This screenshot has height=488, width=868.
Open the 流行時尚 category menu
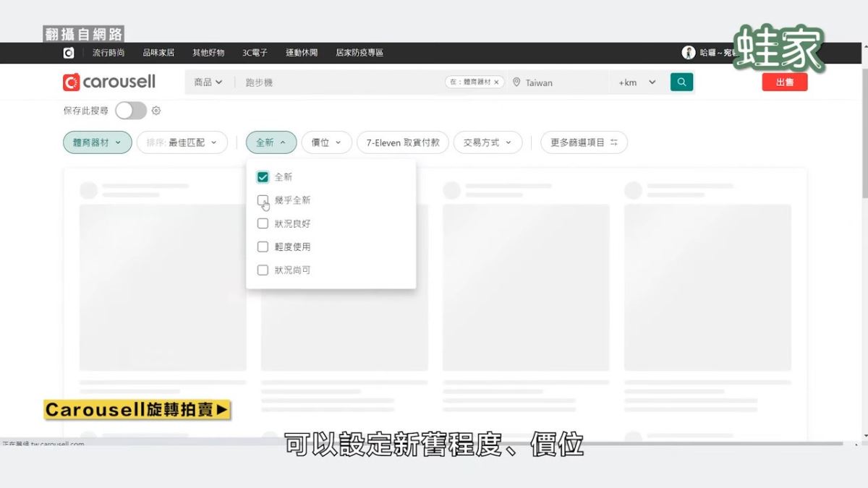(109, 53)
